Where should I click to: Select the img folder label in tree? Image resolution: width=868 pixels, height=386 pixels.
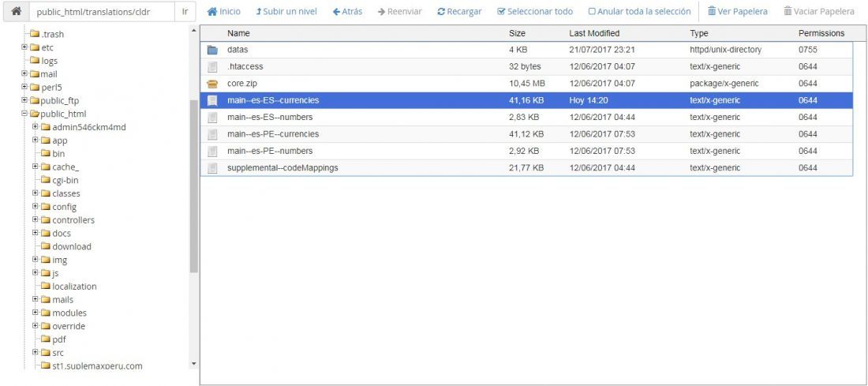click(60, 260)
